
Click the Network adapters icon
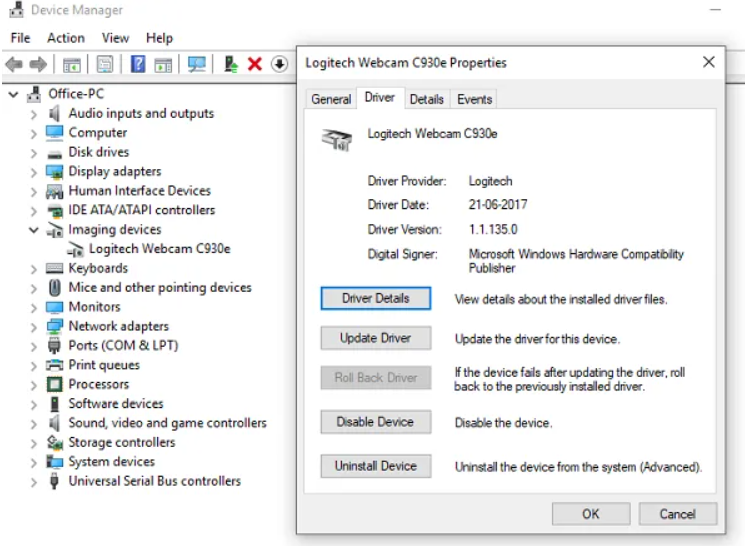[x=55, y=326]
